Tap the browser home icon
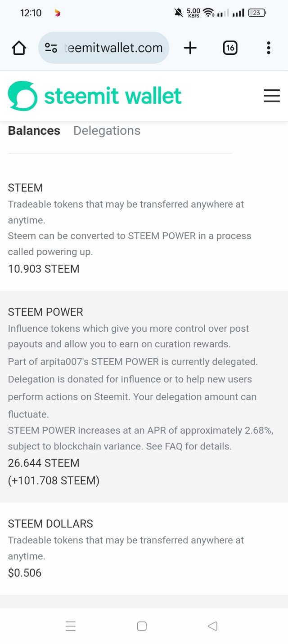Viewport: 288px width, 644px height. click(19, 48)
